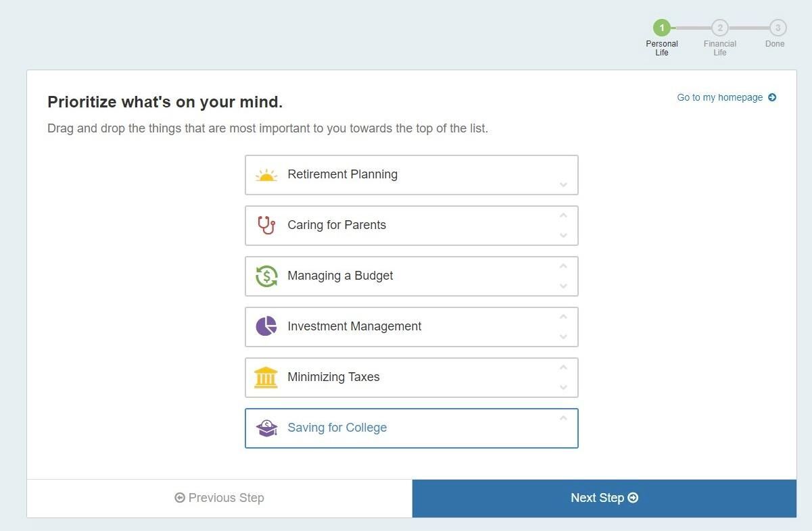Move Retirement Planning down with its chevron
This screenshot has height=531, width=812.
[563, 185]
